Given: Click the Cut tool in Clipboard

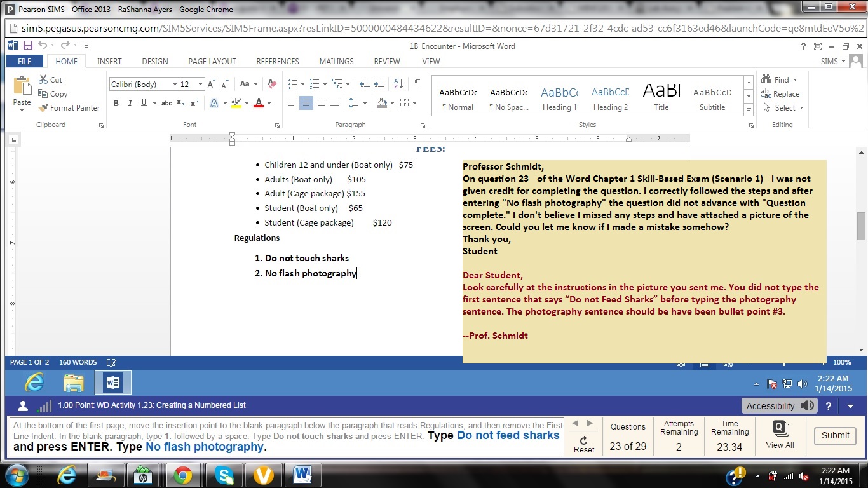Looking at the screenshot, I should (51, 79).
